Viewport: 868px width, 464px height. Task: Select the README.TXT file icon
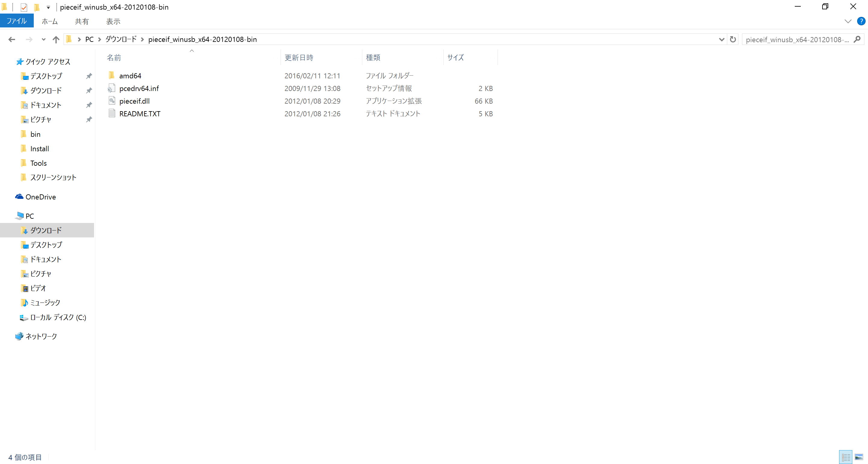pyautogui.click(x=112, y=113)
